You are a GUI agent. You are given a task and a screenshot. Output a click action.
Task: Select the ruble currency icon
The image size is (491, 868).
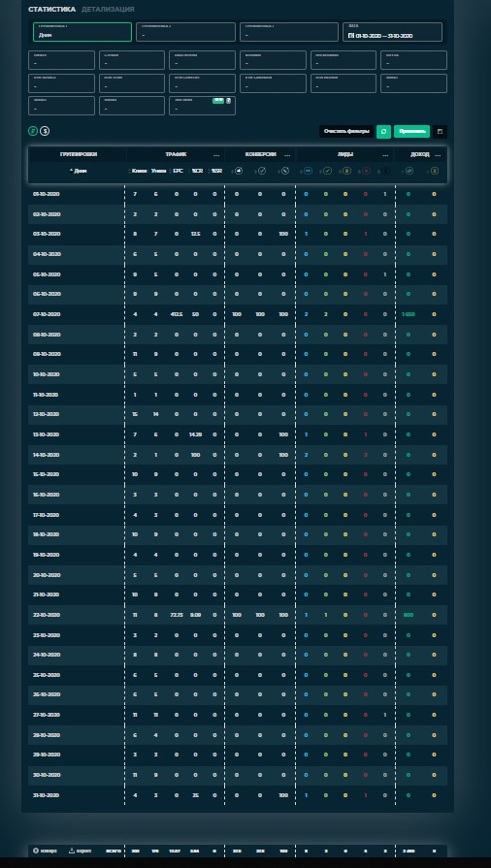click(33, 131)
